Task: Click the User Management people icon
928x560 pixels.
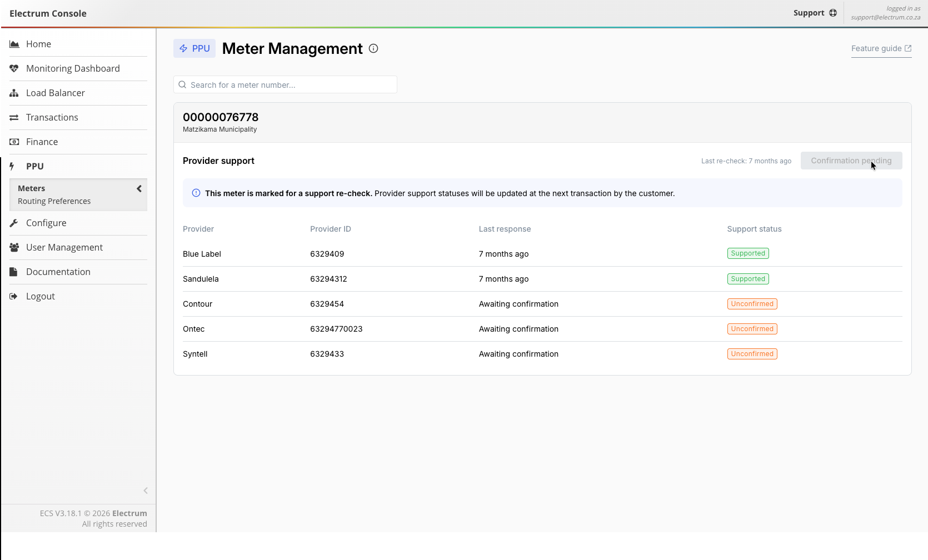Action: click(14, 247)
